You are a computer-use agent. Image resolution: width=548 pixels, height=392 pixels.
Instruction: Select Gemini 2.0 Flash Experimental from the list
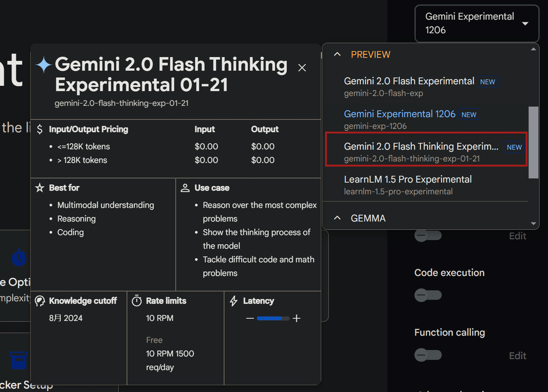409,81
